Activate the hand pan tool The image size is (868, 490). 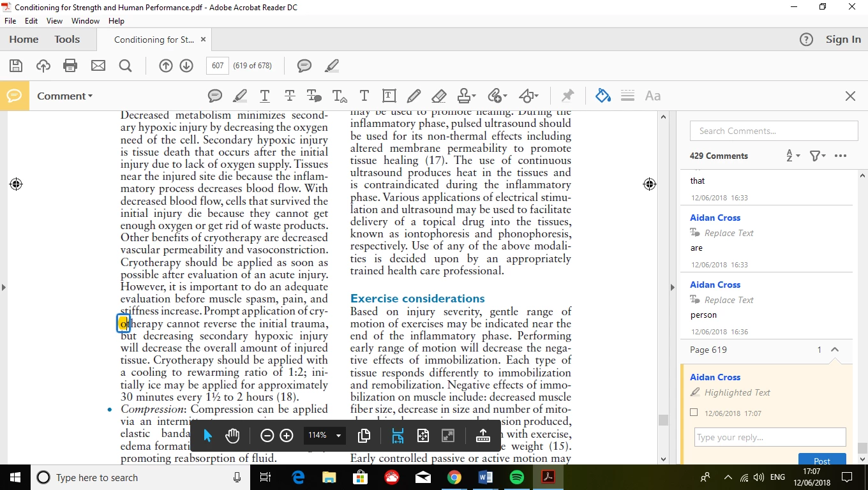point(232,435)
